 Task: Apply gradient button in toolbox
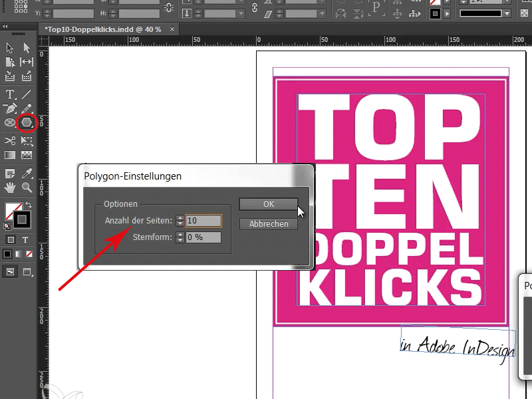[x=19, y=254]
